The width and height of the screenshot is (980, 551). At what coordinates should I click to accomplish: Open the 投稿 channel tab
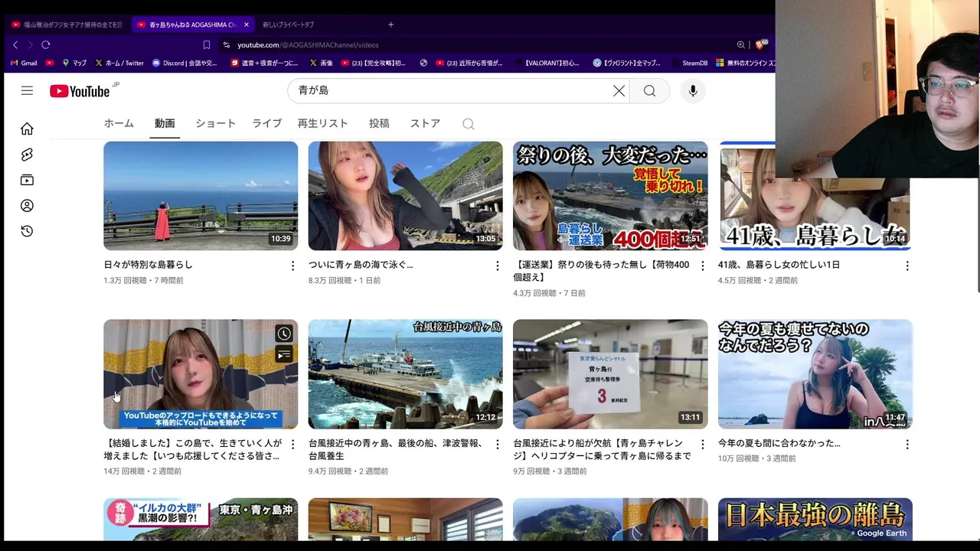(x=379, y=123)
